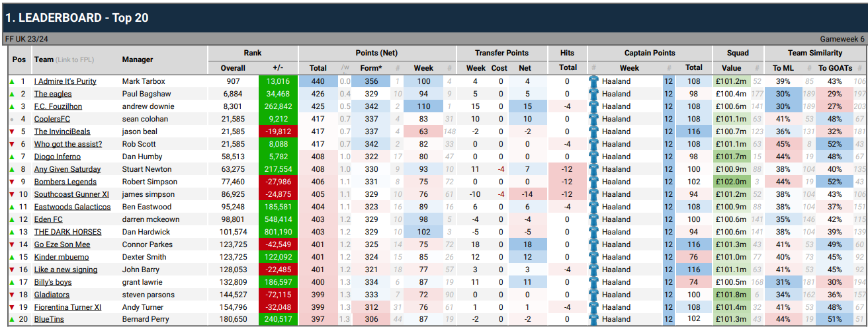Click the red -72,115 rank change cell
Image resolution: width=868 pixels, height=327 pixels.
(278, 295)
